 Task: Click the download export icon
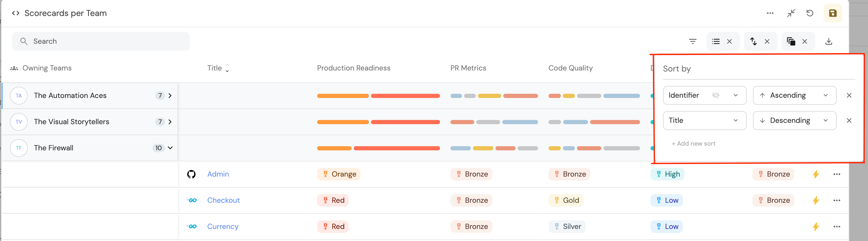click(829, 41)
